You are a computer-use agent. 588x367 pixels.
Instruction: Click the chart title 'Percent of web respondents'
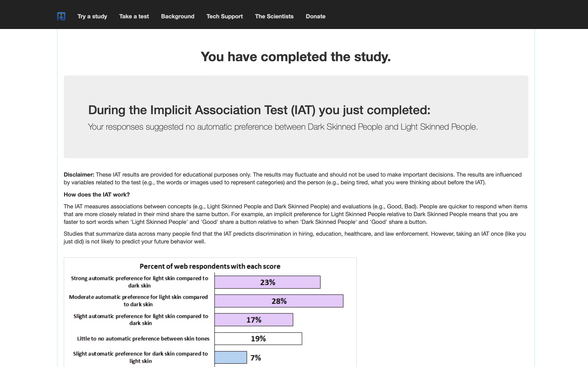(x=210, y=266)
